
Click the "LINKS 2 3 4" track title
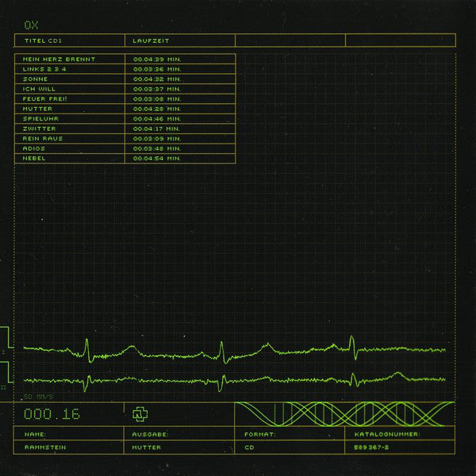(44, 69)
